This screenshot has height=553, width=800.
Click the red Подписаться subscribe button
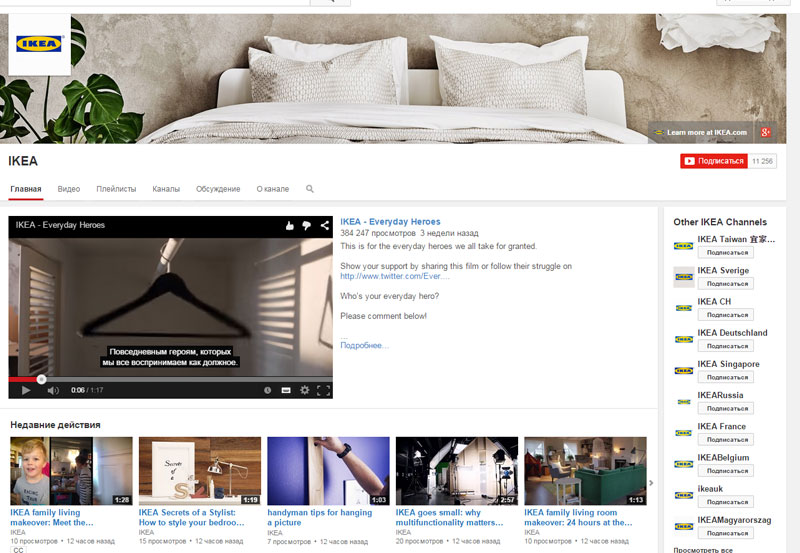click(713, 161)
